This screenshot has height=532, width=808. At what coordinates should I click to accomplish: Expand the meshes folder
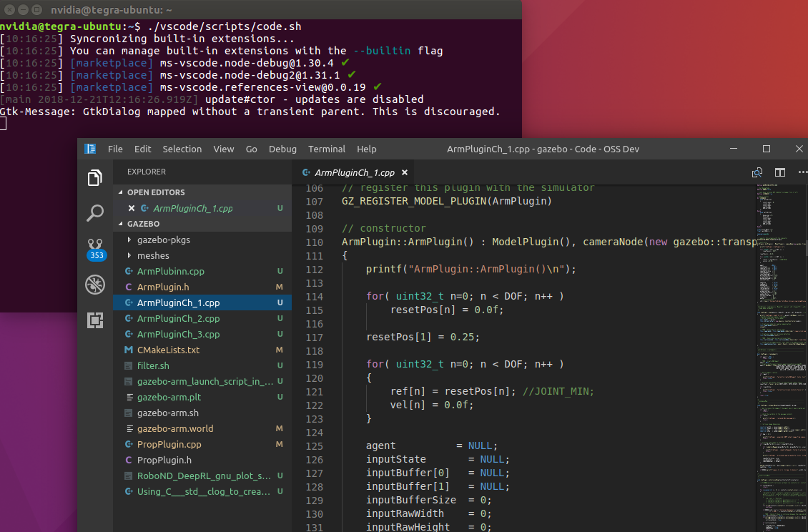[x=129, y=256]
